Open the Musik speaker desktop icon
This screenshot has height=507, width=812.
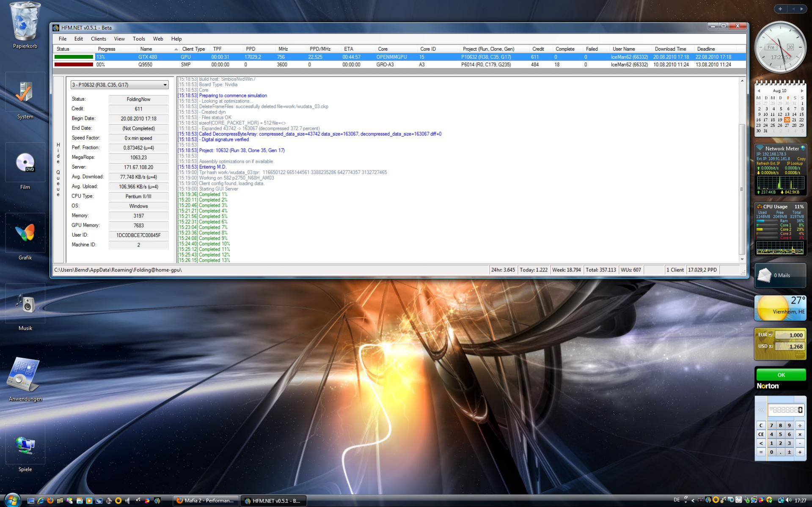click(x=25, y=308)
